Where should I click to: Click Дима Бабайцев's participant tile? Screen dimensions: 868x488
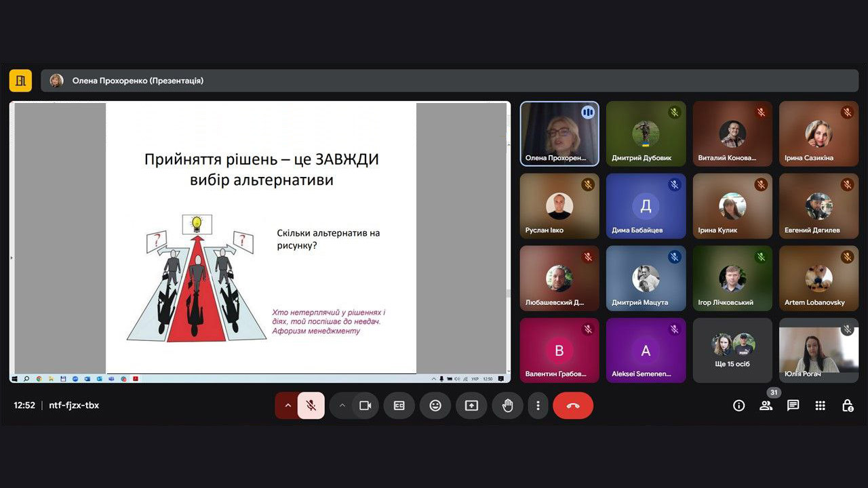pyautogui.click(x=646, y=206)
